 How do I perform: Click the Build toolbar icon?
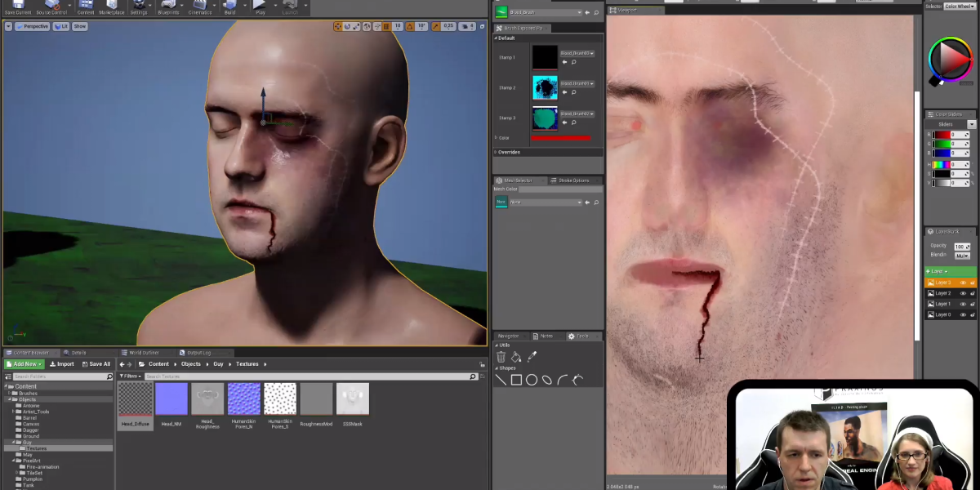[x=229, y=7]
